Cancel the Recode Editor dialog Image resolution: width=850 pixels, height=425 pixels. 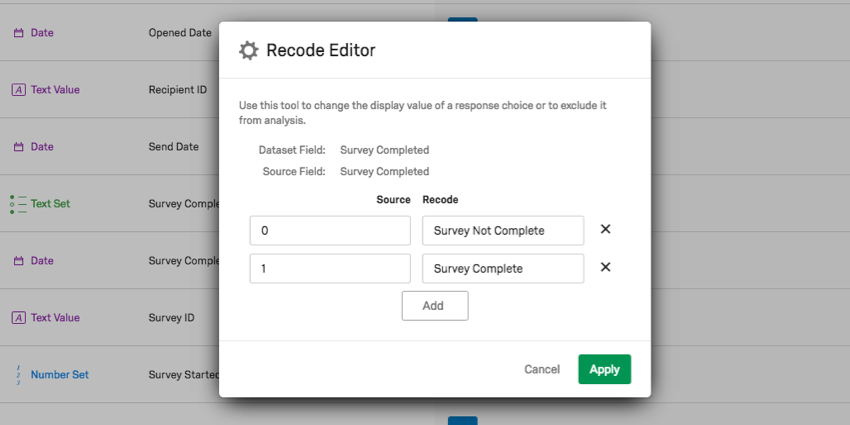542,369
